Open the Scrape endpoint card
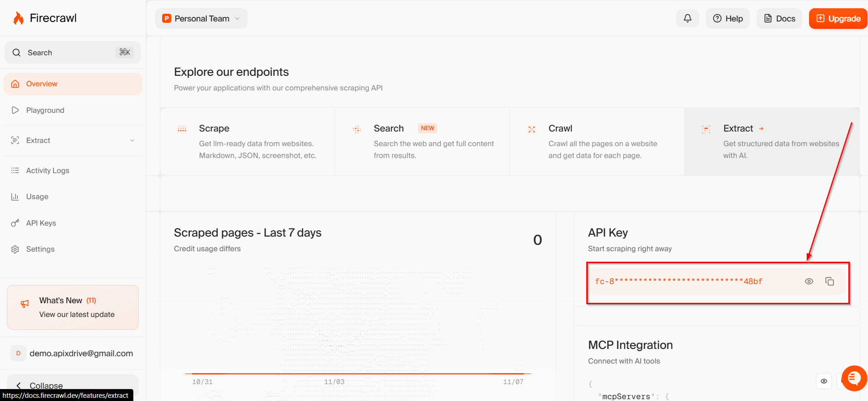This screenshot has width=868, height=401. [x=247, y=142]
